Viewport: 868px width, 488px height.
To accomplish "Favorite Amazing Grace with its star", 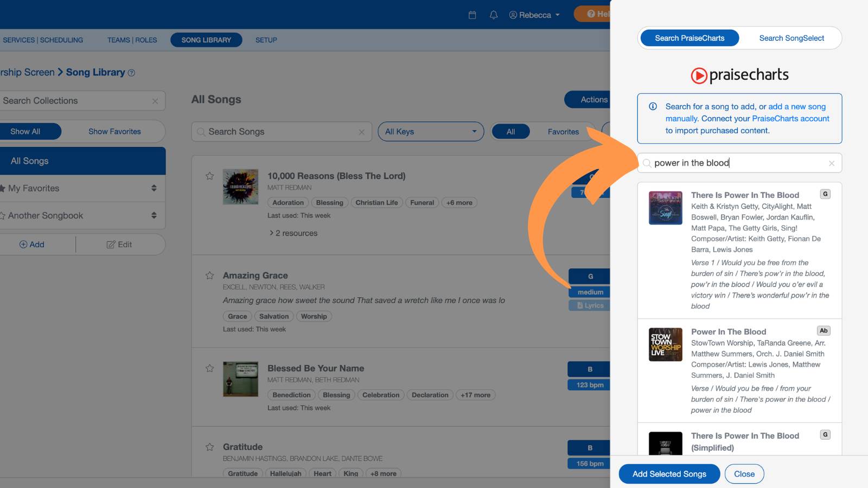I will pos(210,275).
